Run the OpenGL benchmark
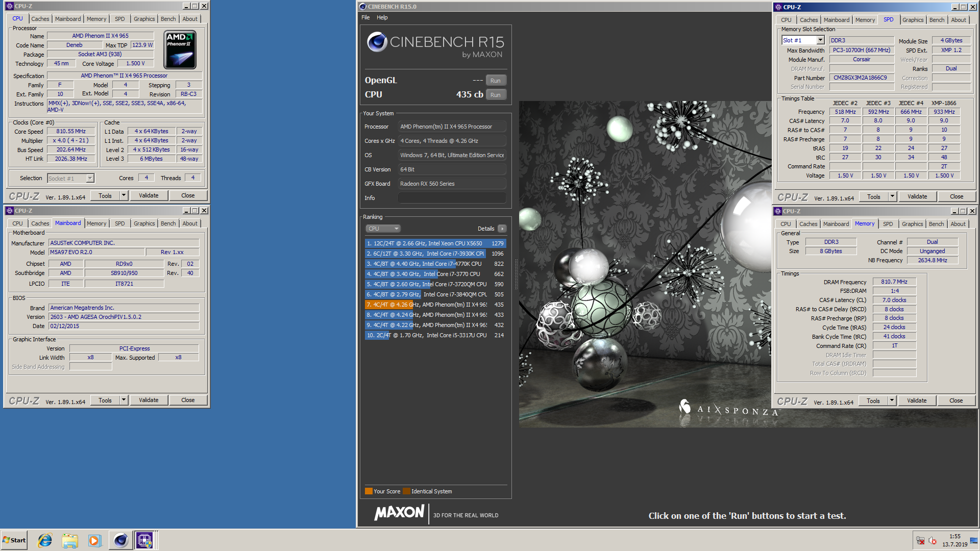Screen dimensions: 980x551 (496, 81)
